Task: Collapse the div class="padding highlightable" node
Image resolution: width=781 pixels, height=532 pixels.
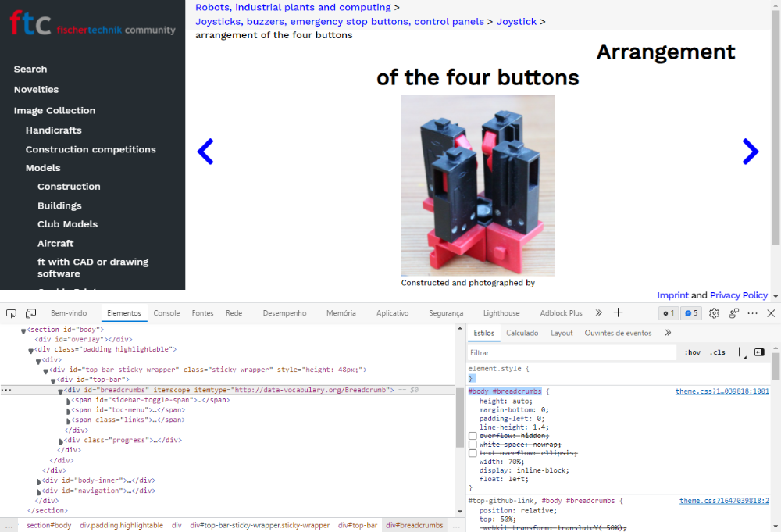Action: coord(31,351)
